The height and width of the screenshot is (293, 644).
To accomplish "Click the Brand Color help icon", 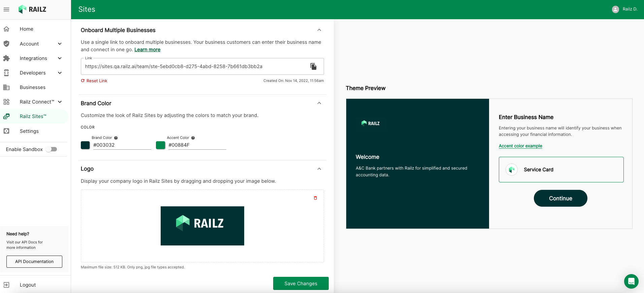I will [116, 138].
